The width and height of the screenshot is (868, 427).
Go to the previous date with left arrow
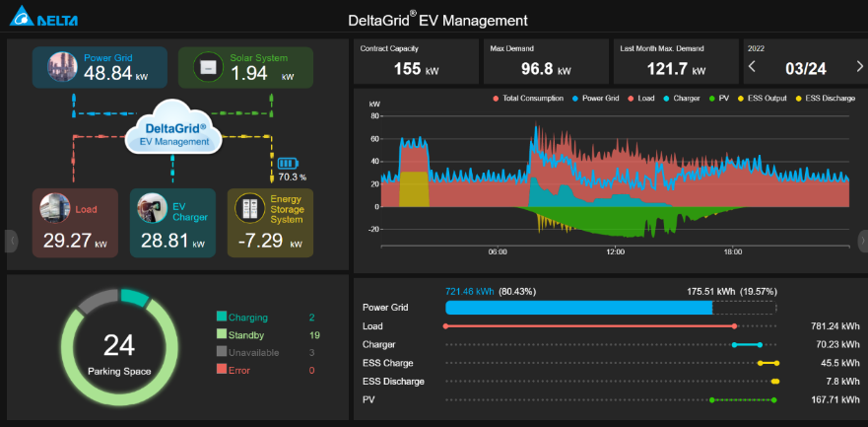(x=754, y=67)
